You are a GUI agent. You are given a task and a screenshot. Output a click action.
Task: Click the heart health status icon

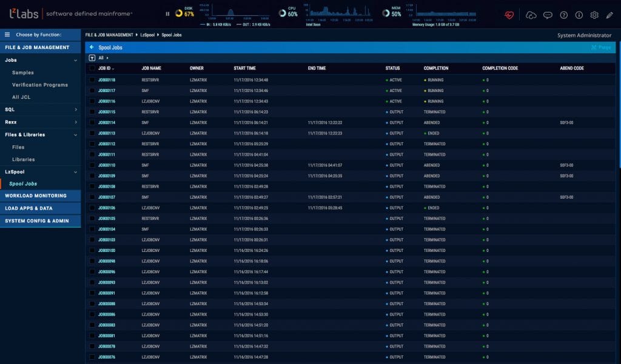coord(511,13)
